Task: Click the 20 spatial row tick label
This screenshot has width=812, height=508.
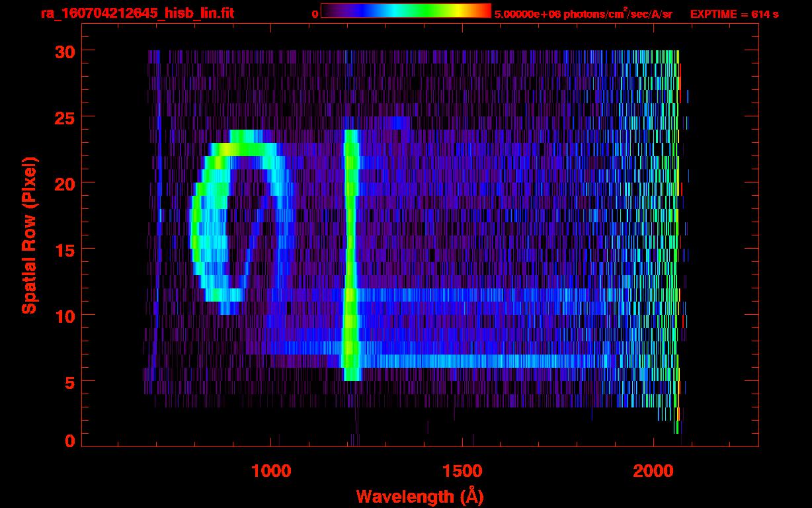Action: coord(65,183)
